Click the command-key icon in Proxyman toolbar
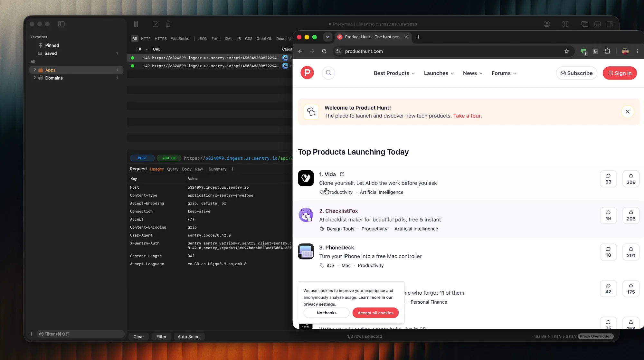 tap(565, 24)
